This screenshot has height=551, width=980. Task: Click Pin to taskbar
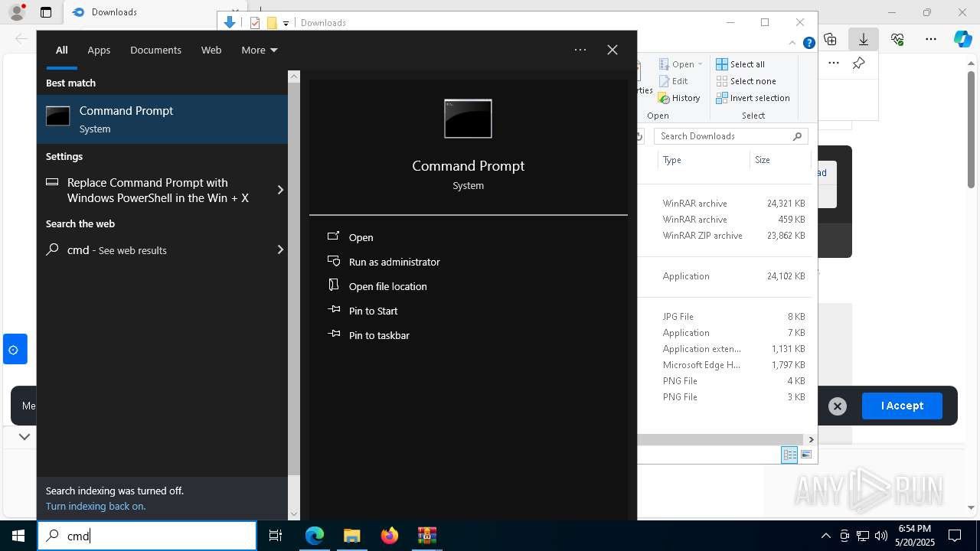(378, 335)
